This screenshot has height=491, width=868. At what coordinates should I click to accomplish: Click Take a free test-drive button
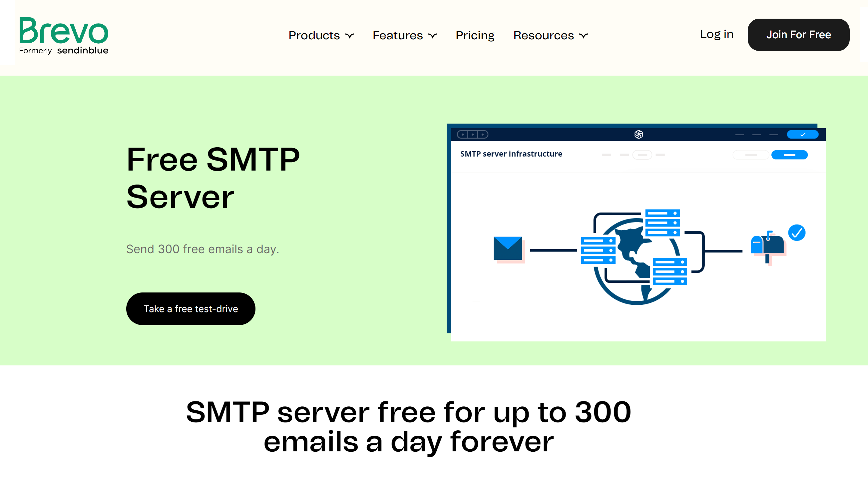tap(191, 309)
